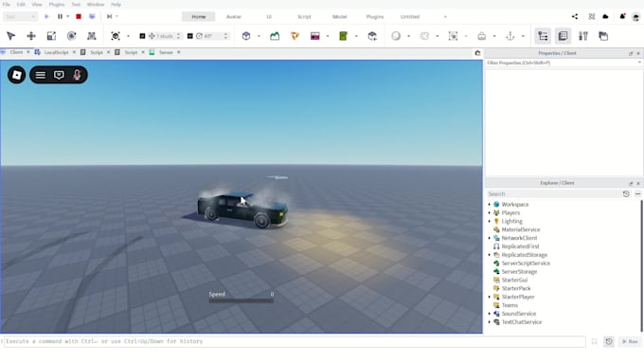Open the in-game chat bubble icon
The image size is (644, 363).
pos(59,75)
